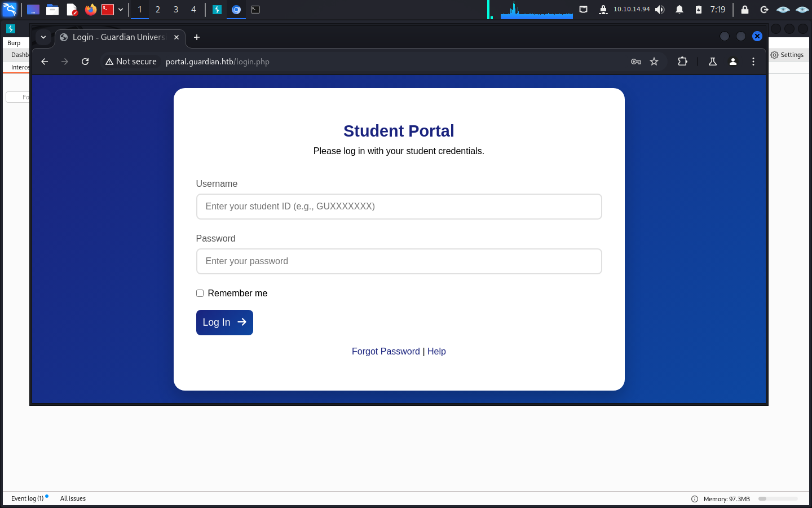Screen dimensions: 812x508
Task: Open the saved passwords key icon
Action: (x=636, y=62)
